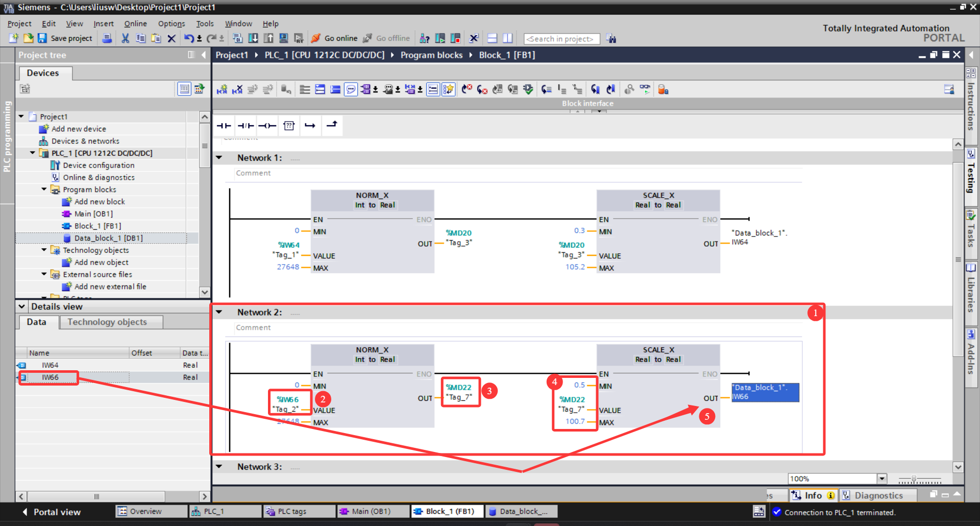Select Data_block_1 [DB1] in tree

pyautogui.click(x=108, y=238)
